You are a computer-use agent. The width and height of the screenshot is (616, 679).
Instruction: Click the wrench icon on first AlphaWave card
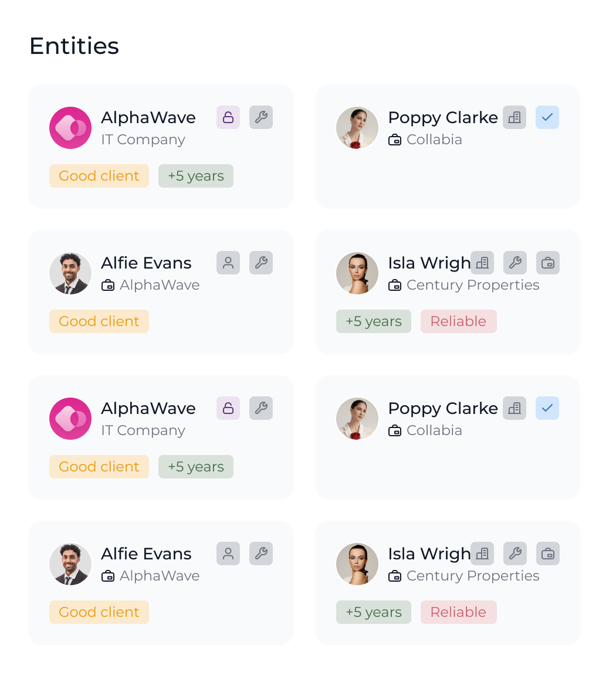(x=261, y=117)
